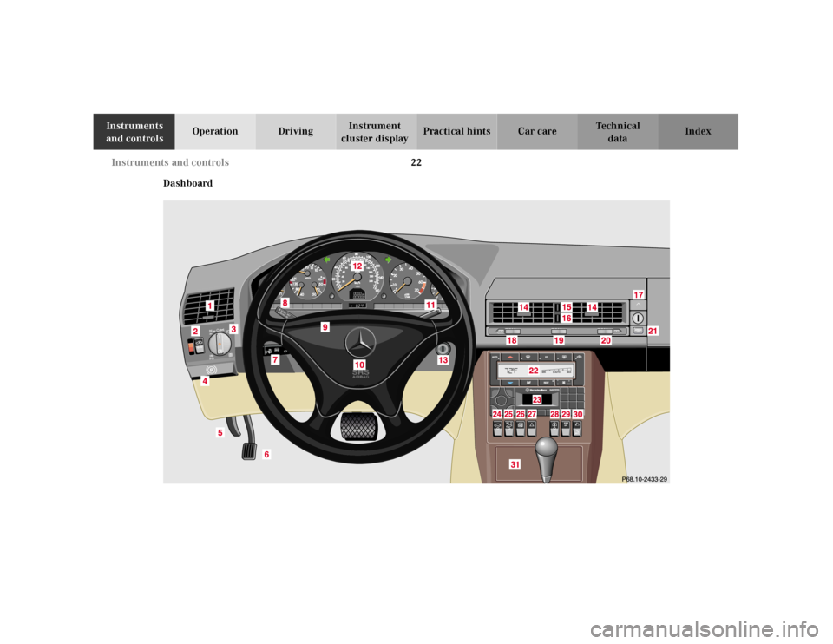This screenshot has height=644, width=833.
Task: Open the Car care tab
Action: [x=537, y=131]
